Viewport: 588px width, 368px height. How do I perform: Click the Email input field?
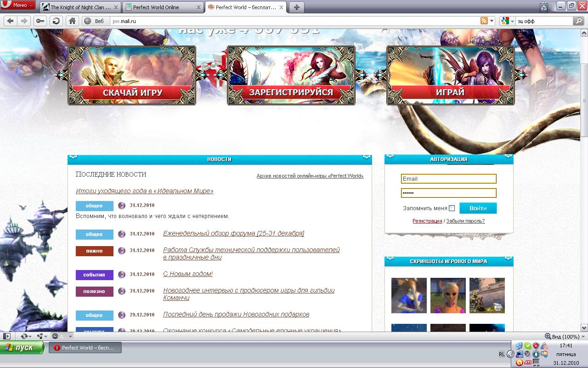(448, 179)
